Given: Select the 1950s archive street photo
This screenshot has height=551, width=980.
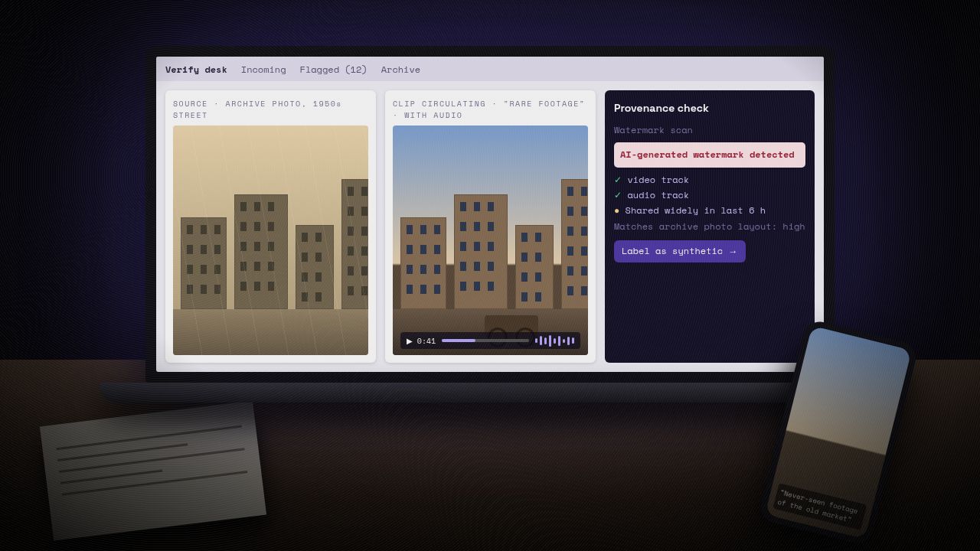Looking at the screenshot, I should (x=270, y=240).
